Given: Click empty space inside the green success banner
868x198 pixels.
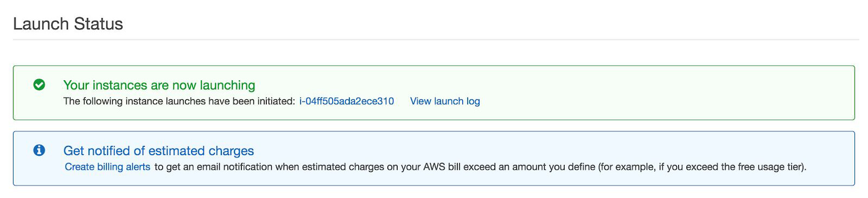Looking at the screenshot, I should click(651, 93).
